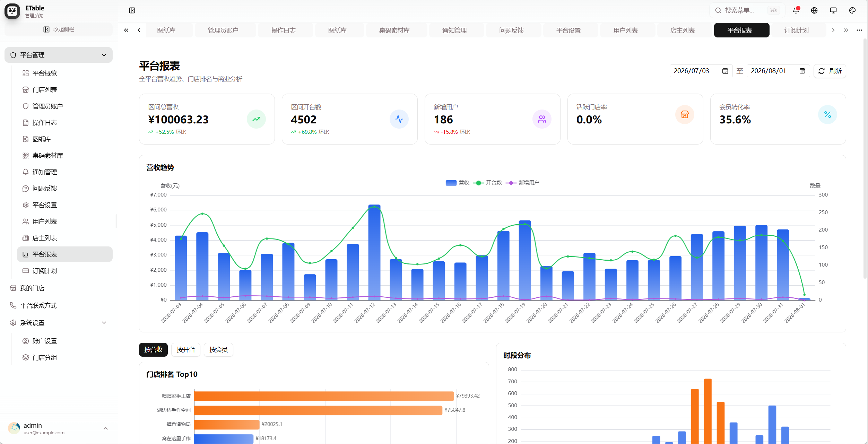Open 用户列表 in the sidebar
The image size is (868, 444).
tap(65, 221)
